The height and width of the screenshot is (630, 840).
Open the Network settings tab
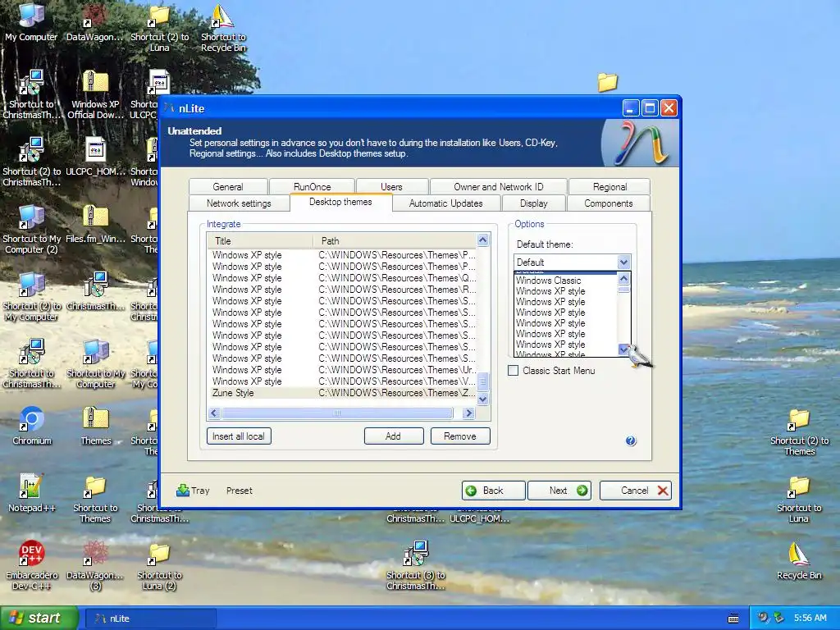click(239, 203)
